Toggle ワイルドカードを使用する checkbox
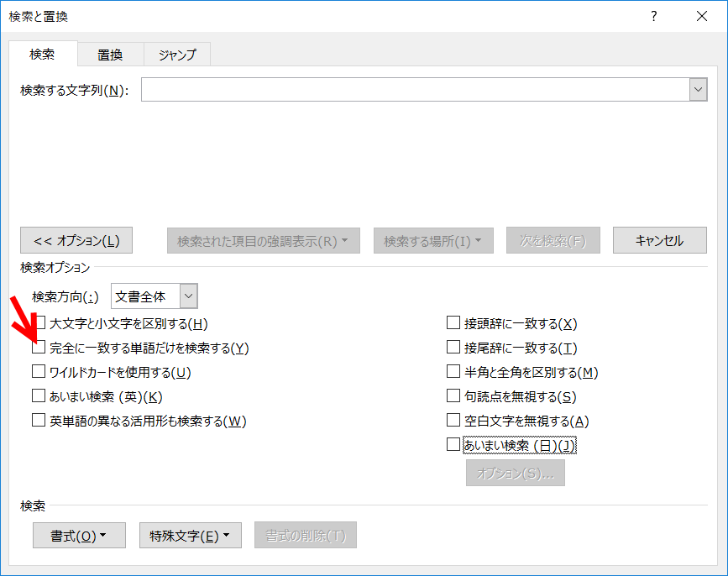This screenshot has height=576, width=728. (39, 372)
